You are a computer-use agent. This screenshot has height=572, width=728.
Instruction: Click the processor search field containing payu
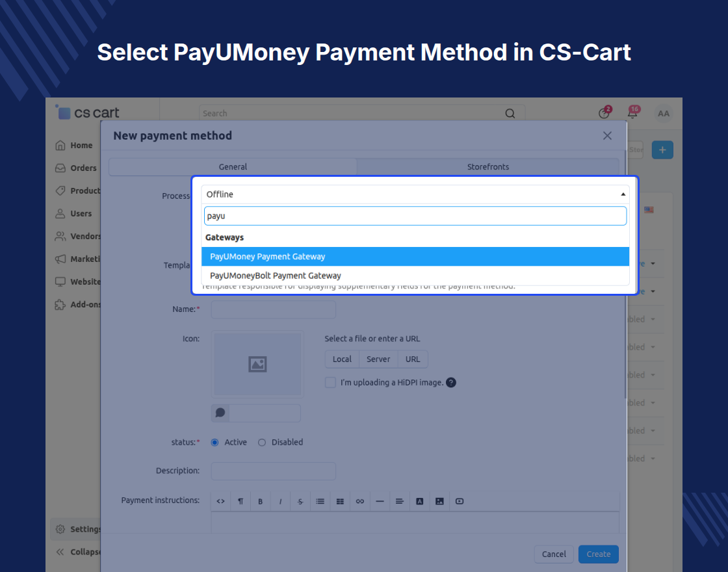coord(415,216)
